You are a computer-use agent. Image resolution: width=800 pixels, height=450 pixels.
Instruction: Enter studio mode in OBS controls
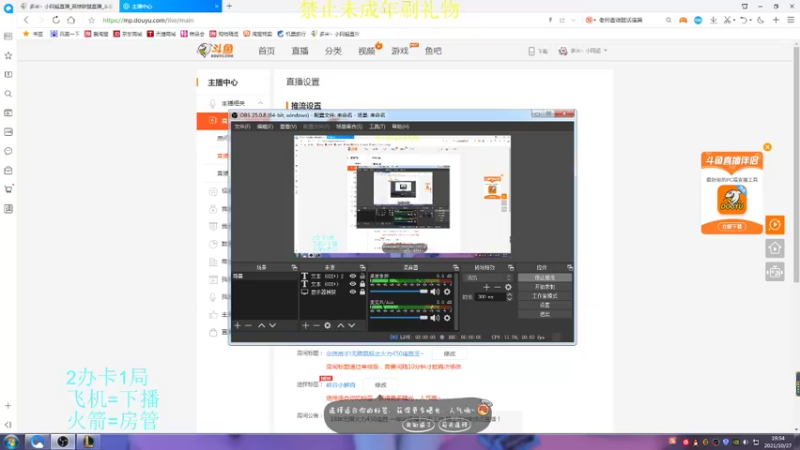point(544,296)
